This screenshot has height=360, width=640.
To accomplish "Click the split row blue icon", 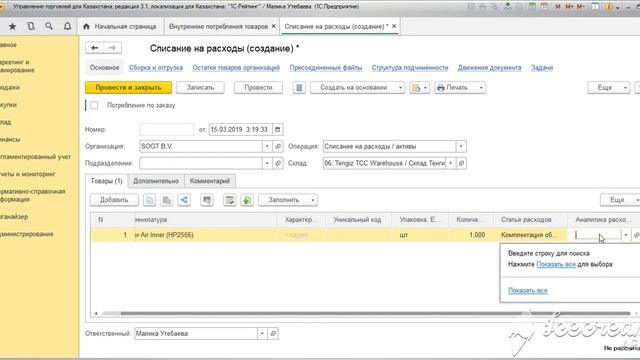I will 184,200.
